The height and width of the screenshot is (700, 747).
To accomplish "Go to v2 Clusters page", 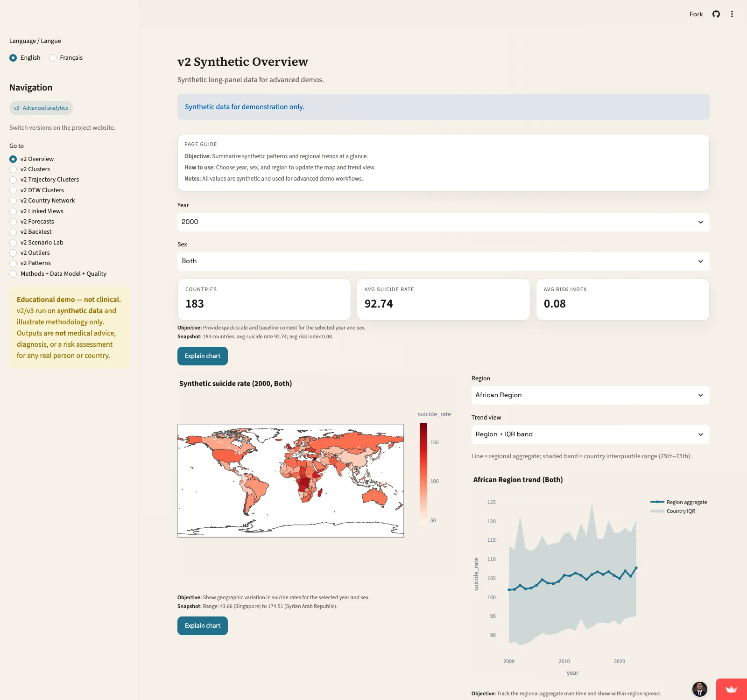I will click(x=30, y=169).
